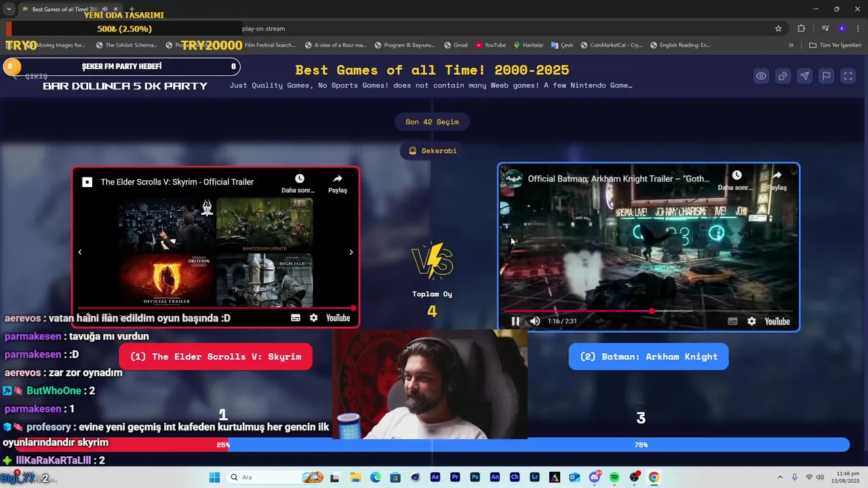
Task: Mute the Batman video volume
Action: tap(535, 321)
